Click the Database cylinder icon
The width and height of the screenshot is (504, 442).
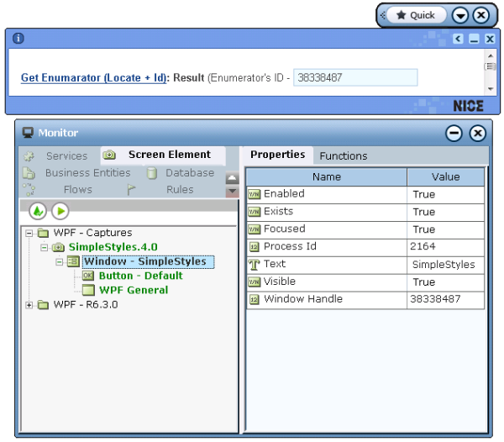[152, 173]
